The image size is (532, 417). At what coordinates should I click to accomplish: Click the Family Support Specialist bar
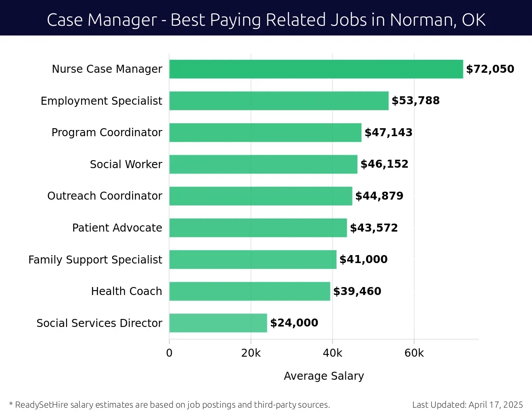[253, 260]
